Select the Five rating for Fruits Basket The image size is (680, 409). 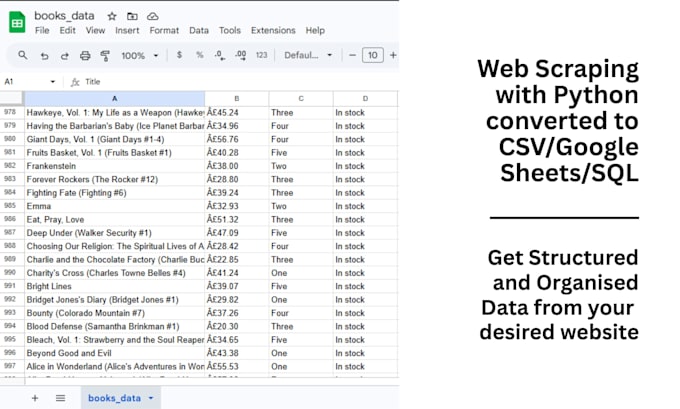[x=301, y=153]
